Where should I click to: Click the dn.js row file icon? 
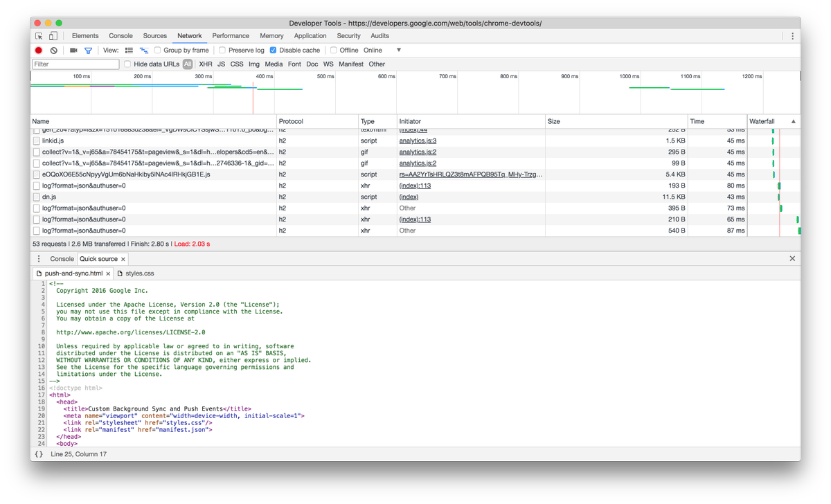pos(37,197)
